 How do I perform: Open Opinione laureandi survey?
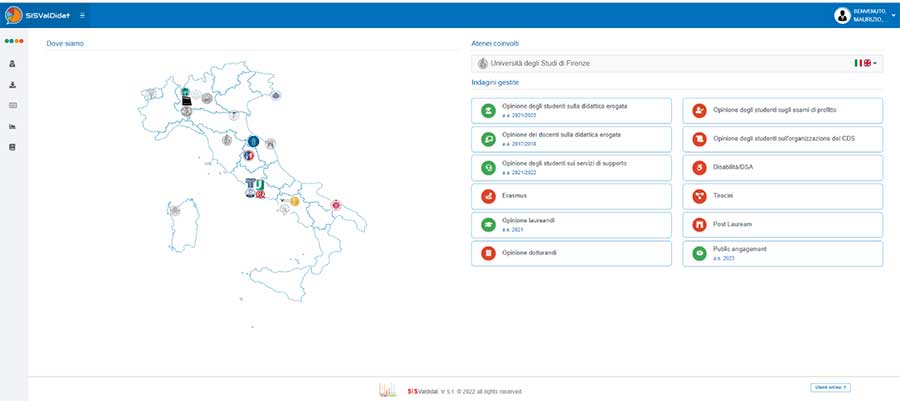[x=572, y=225]
